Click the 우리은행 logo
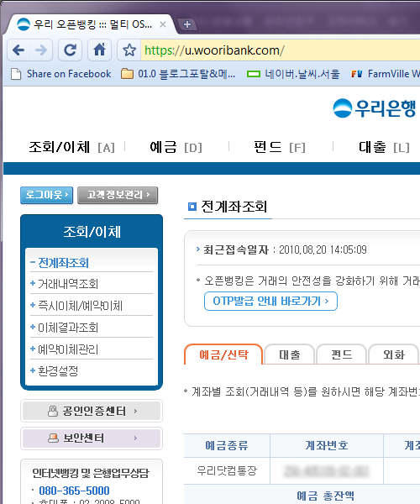Viewport: 420px width, 504px height. (375, 108)
